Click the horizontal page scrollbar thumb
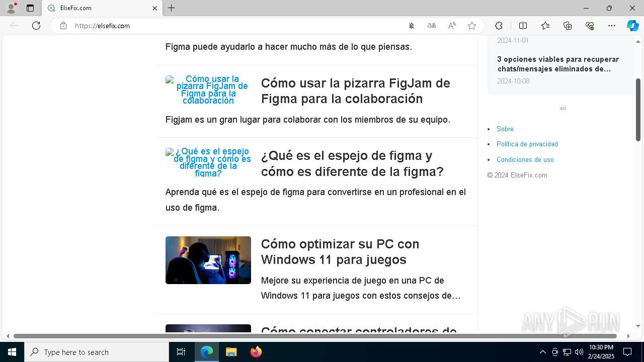644x362 pixels. click(x=315, y=336)
